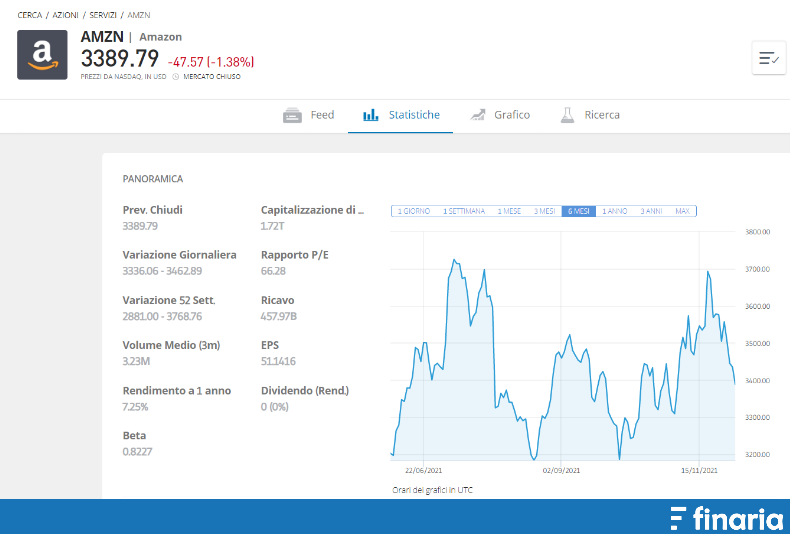Screen dimensions: 790x534
Task: Go to AZIONI breadcrumb
Action: click(x=65, y=15)
